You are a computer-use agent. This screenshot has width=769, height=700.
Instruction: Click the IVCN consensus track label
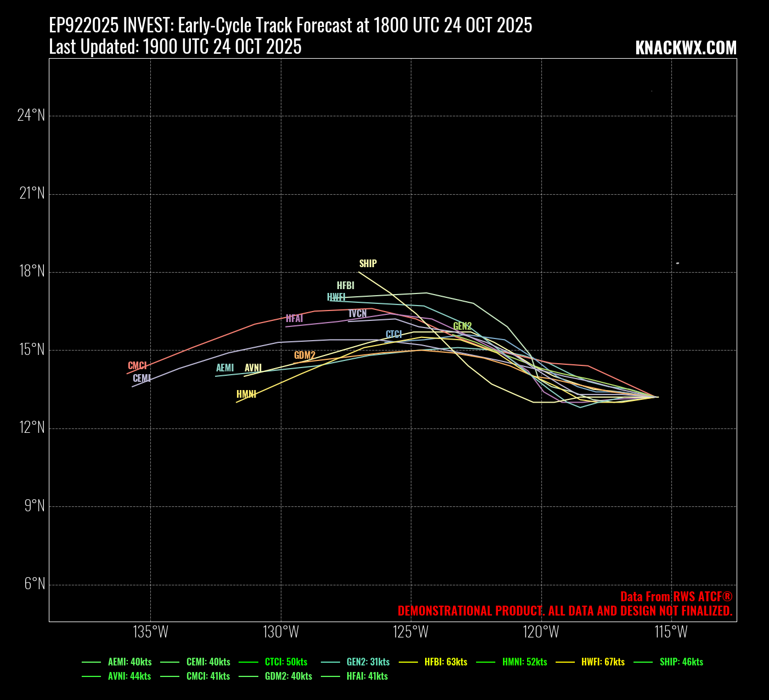pos(358,313)
